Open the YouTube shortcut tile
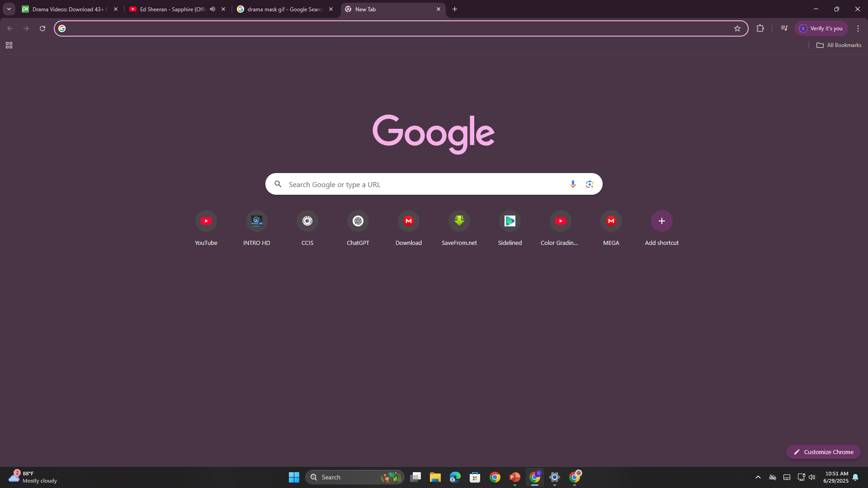The height and width of the screenshot is (488, 868). coord(206,229)
